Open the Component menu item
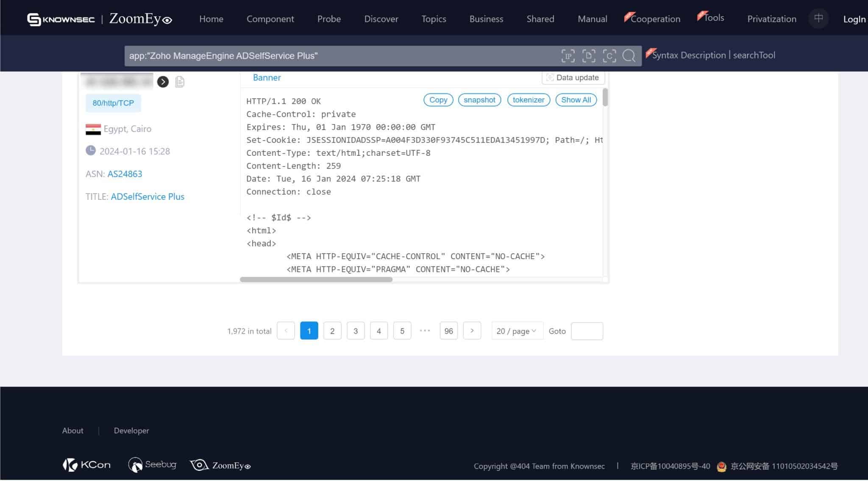Viewport: 868px width, 481px height. 270,19
